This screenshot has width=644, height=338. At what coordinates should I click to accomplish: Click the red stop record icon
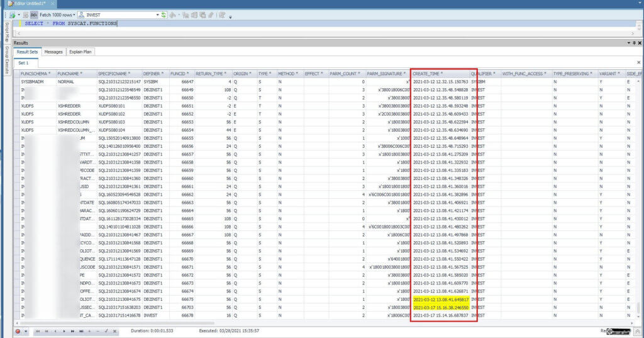18,331
